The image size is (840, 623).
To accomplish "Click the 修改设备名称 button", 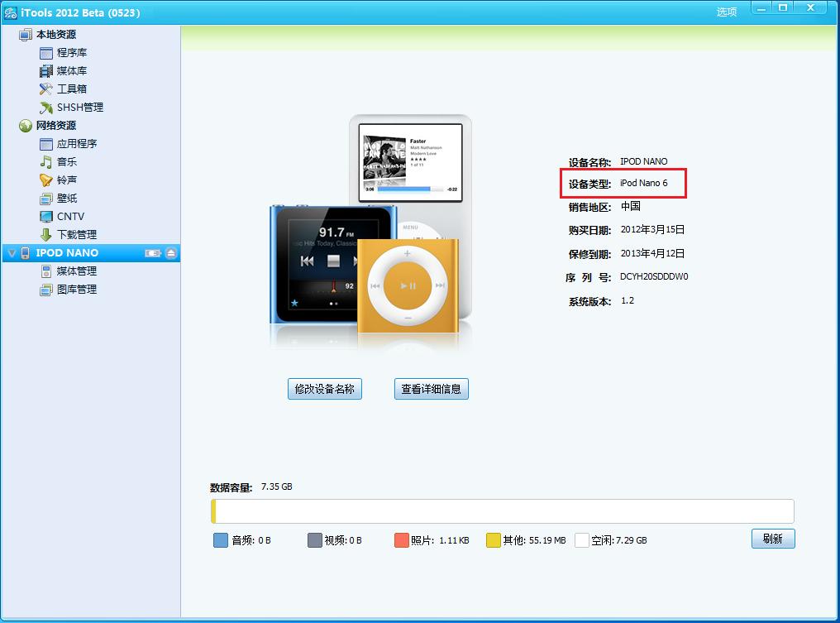I will (325, 389).
